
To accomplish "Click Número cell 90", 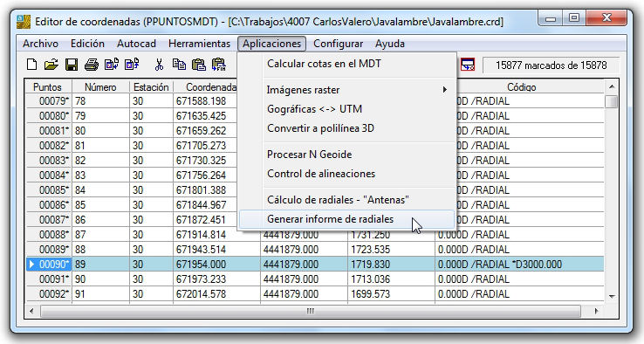I will 101,279.
